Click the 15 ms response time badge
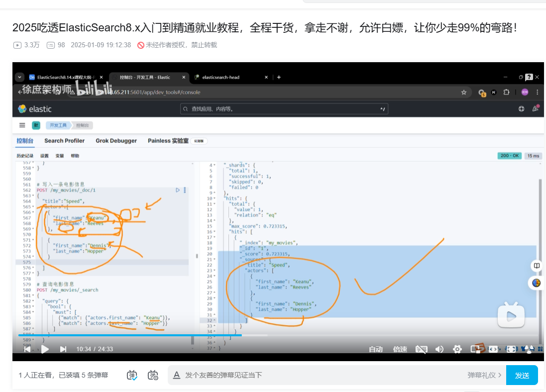Screen dimensions: 546x392 533,156
